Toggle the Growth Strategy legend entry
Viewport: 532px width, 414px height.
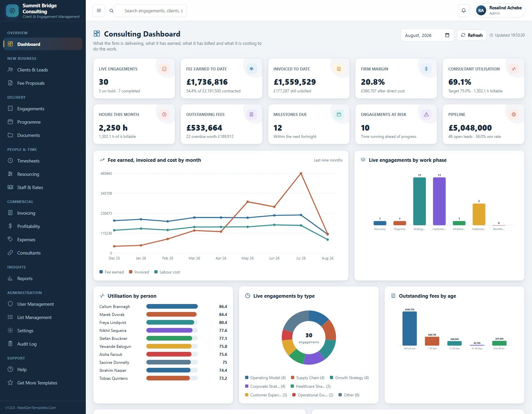[x=349, y=378]
